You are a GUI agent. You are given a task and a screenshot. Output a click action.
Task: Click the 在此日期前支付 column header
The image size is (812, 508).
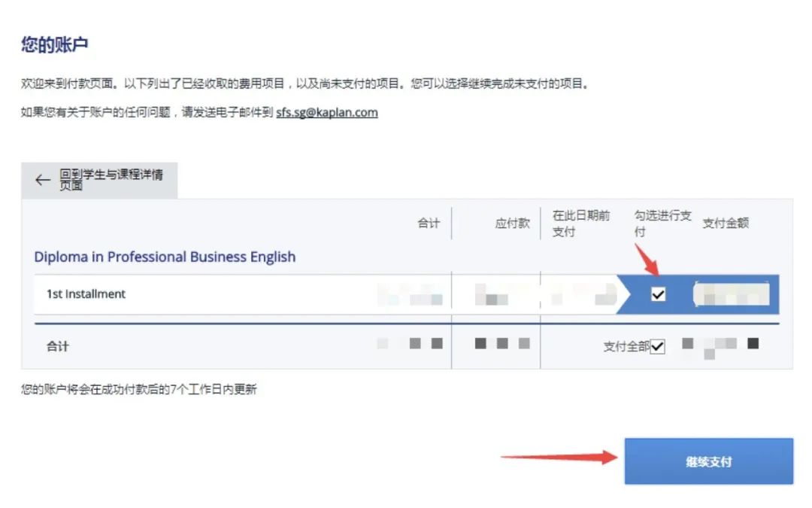(x=579, y=223)
